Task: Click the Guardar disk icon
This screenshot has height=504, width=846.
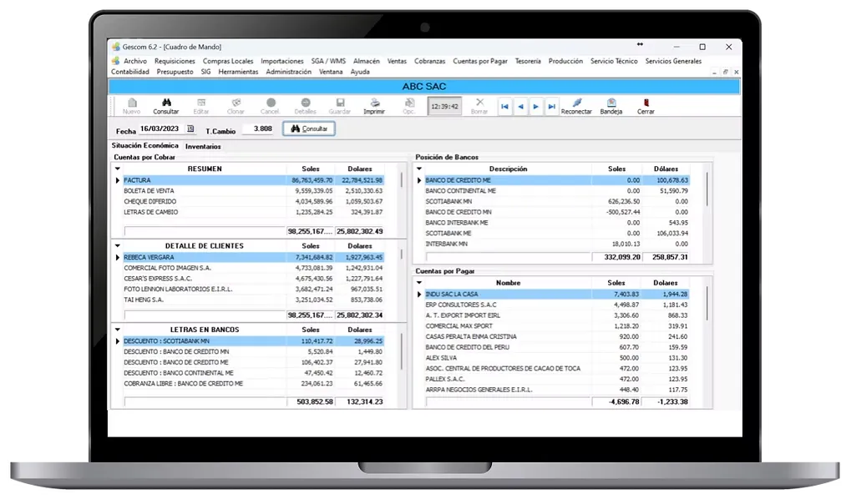Action: coord(340,103)
